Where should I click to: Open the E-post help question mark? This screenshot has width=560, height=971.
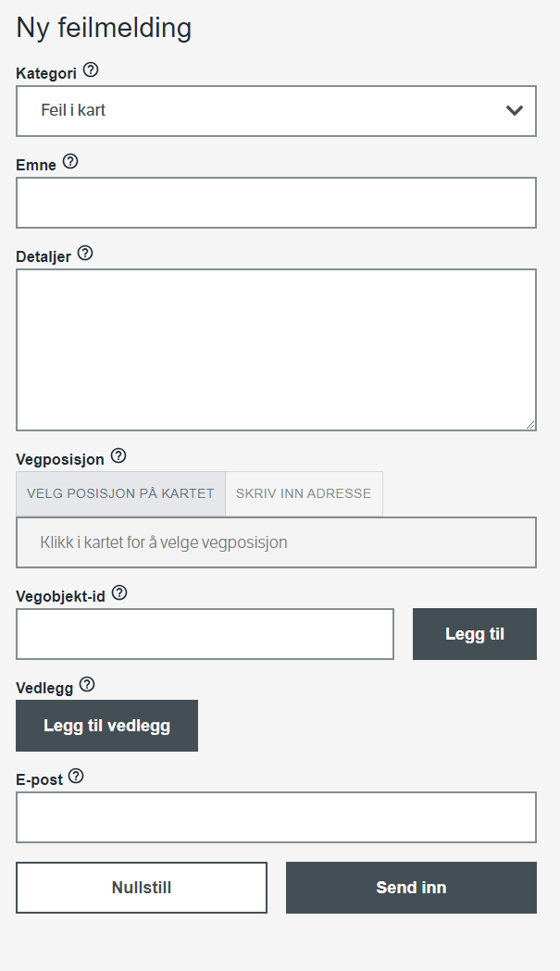[x=76, y=777]
